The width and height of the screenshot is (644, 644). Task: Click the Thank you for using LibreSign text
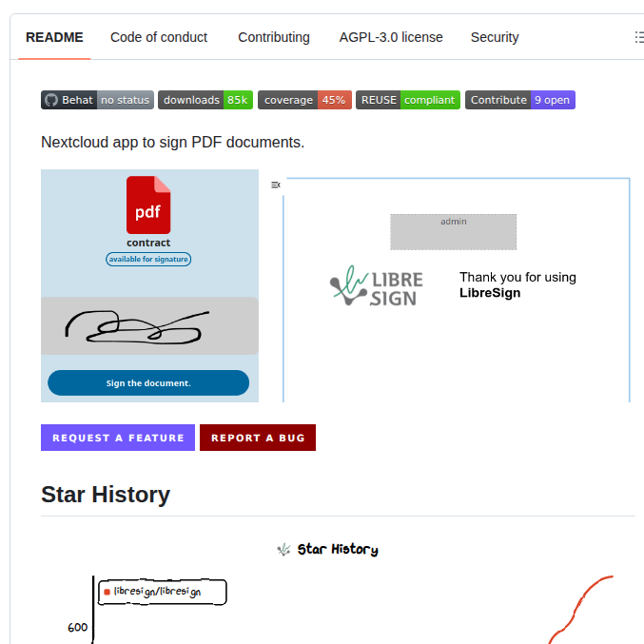[517, 285]
